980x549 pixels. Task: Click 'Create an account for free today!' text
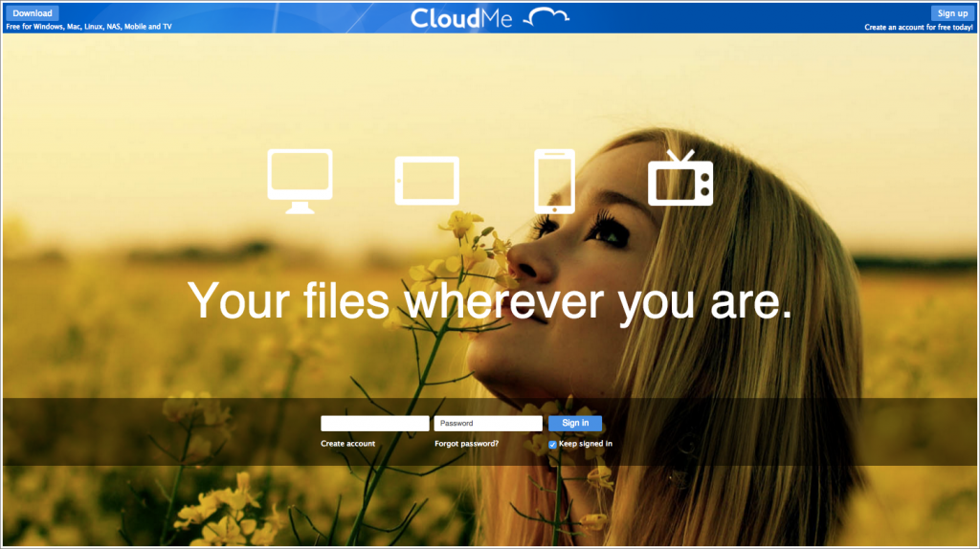(919, 28)
